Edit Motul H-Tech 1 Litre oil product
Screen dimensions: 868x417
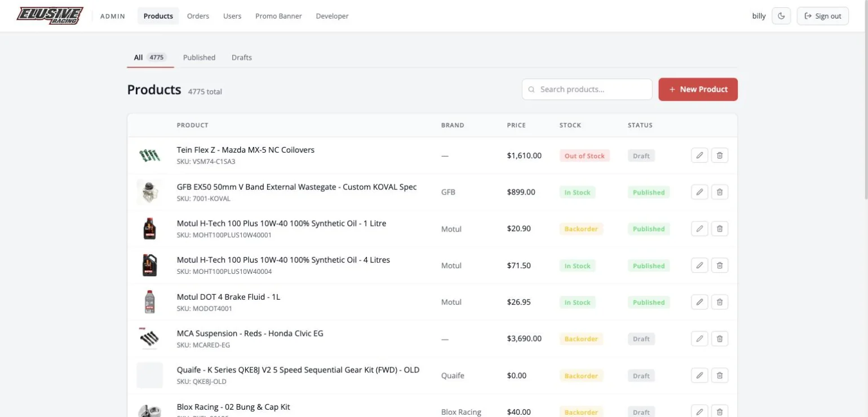click(x=699, y=229)
